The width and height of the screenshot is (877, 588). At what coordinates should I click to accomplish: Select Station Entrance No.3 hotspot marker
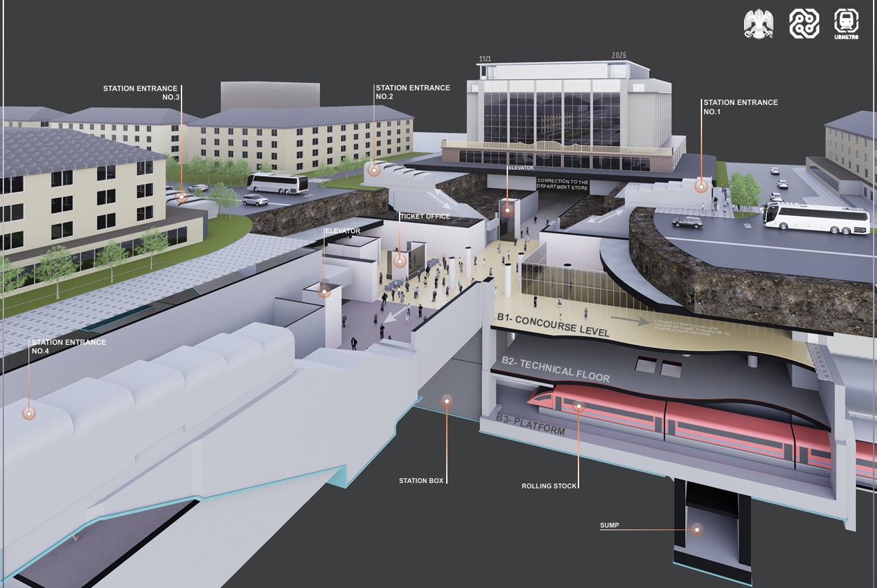coord(181,197)
